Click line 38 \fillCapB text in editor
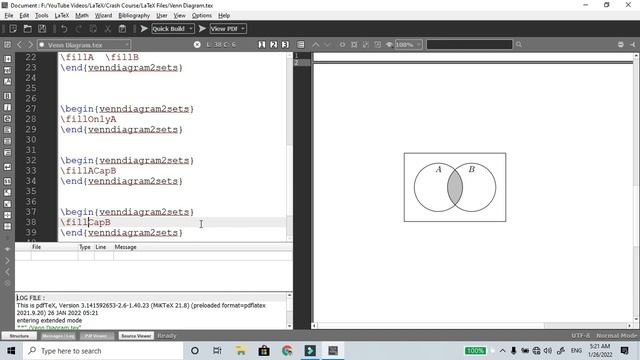This screenshot has width=640, height=360. 85,222
